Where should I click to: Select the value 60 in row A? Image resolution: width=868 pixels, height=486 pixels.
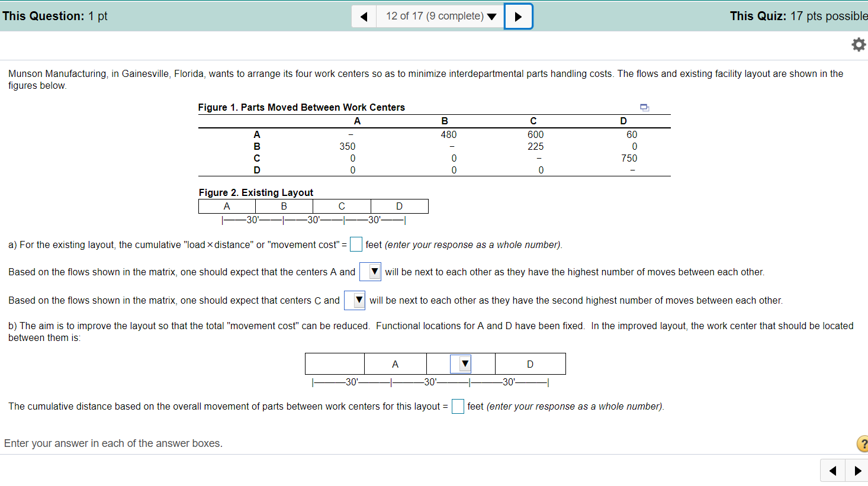coord(632,134)
